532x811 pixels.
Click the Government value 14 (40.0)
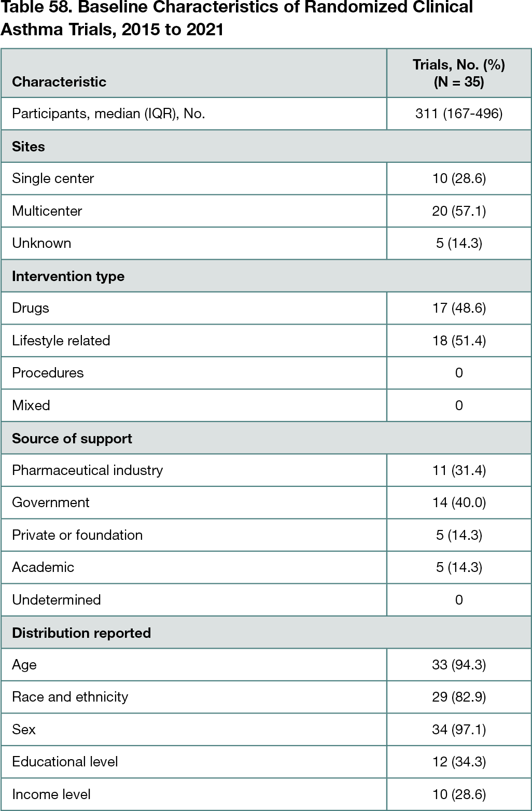(x=459, y=502)
